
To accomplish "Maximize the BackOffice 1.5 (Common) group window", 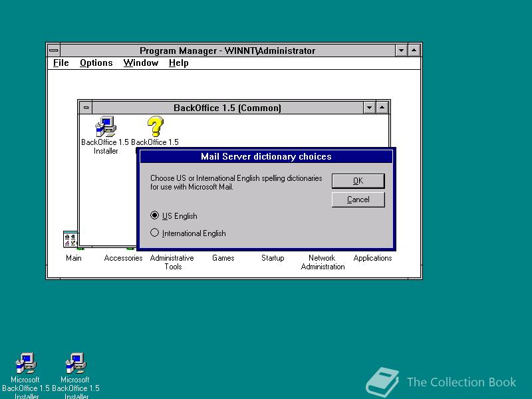I will (382, 108).
